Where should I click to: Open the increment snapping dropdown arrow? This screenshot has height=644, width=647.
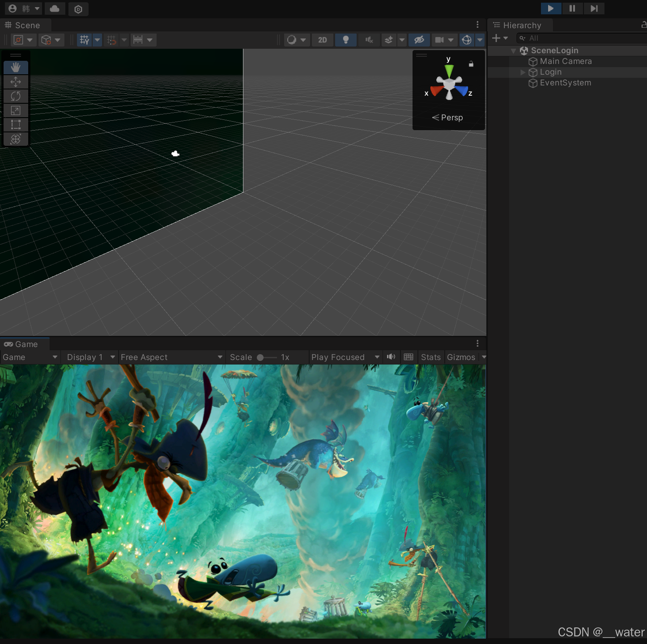point(149,40)
